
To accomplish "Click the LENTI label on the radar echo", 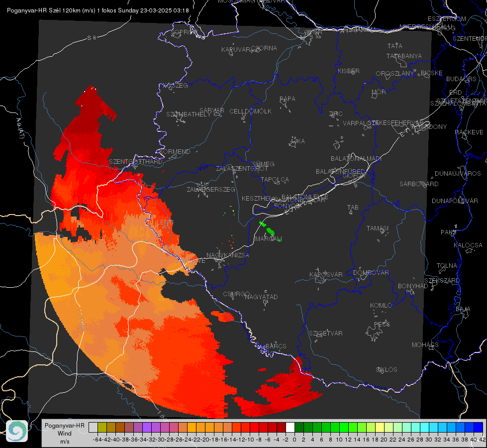I will 165,223.
